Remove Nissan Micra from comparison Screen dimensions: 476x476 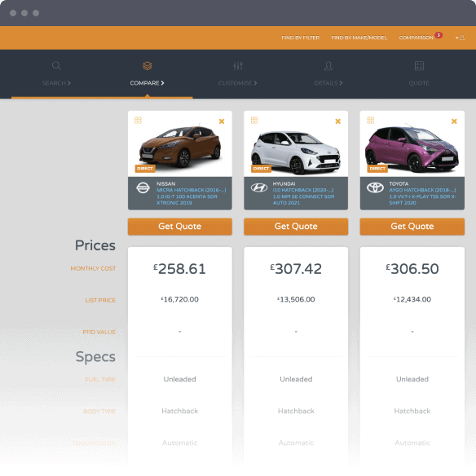point(222,121)
